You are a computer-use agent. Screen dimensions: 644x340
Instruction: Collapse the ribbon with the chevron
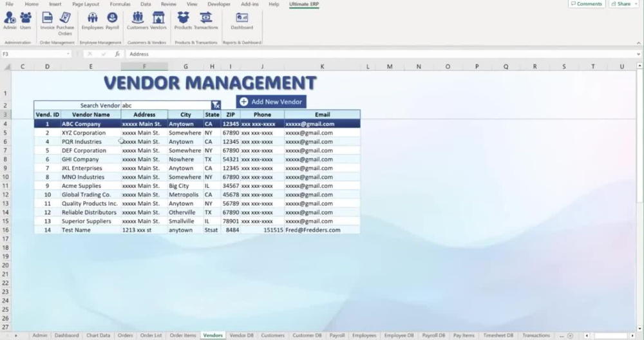click(x=639, y=42)
